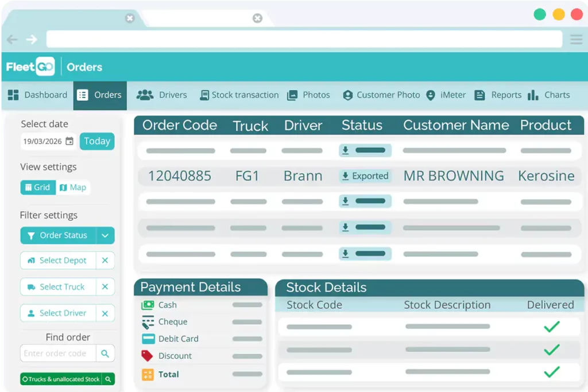Sort by Product column header
588x392 pixels.
546,125
